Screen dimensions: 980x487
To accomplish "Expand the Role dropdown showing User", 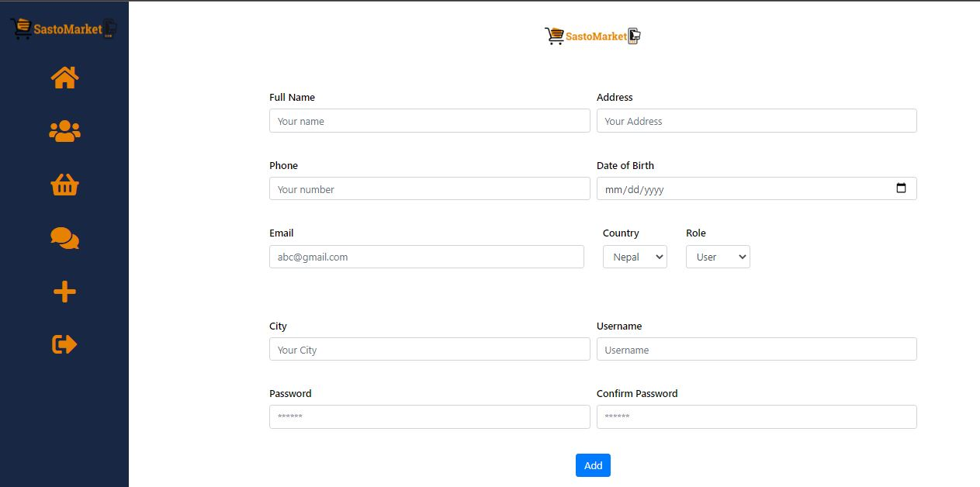I will click(718, 257).
